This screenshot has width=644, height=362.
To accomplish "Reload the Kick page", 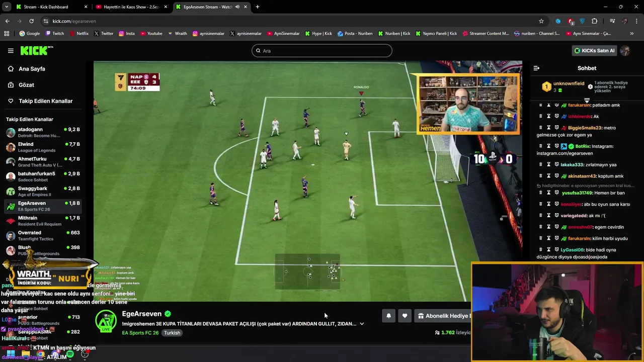I will pyautogui.click(x=31, y=21).
